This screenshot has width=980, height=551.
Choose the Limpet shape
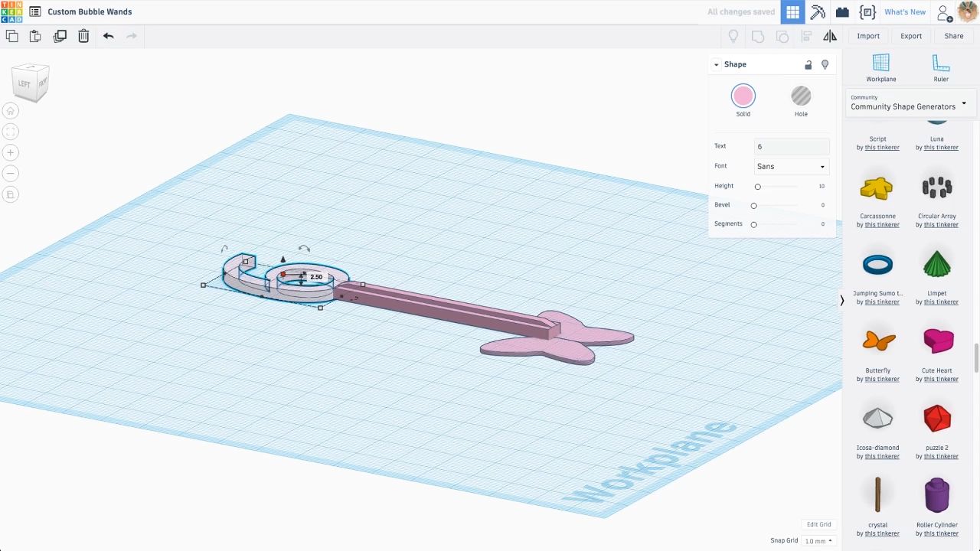coord(937,265)
